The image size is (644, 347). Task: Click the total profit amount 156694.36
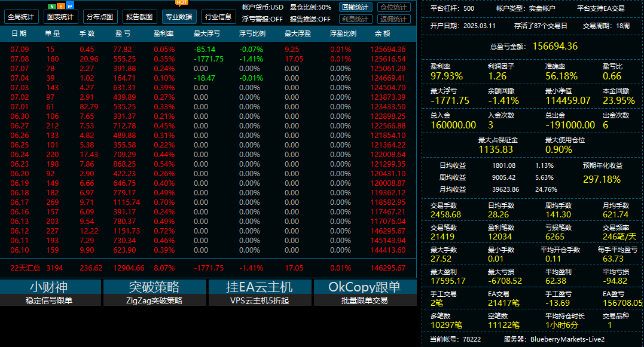point(555,47)
